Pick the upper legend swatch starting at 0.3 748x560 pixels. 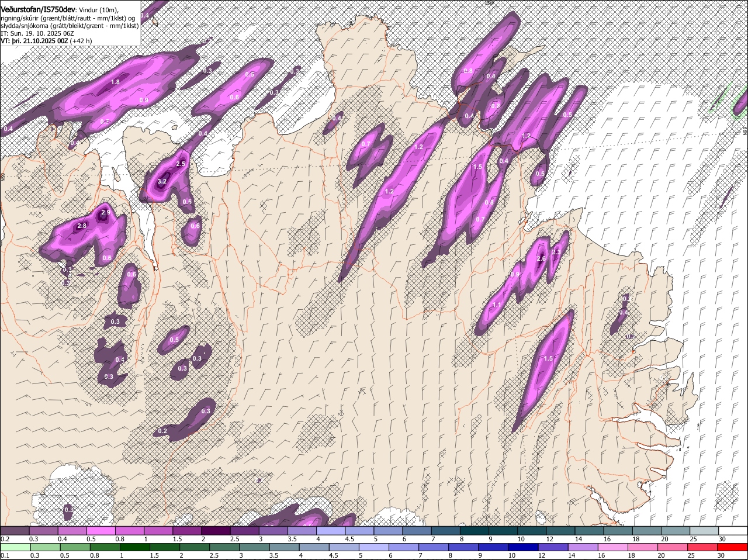pos(43,530)
